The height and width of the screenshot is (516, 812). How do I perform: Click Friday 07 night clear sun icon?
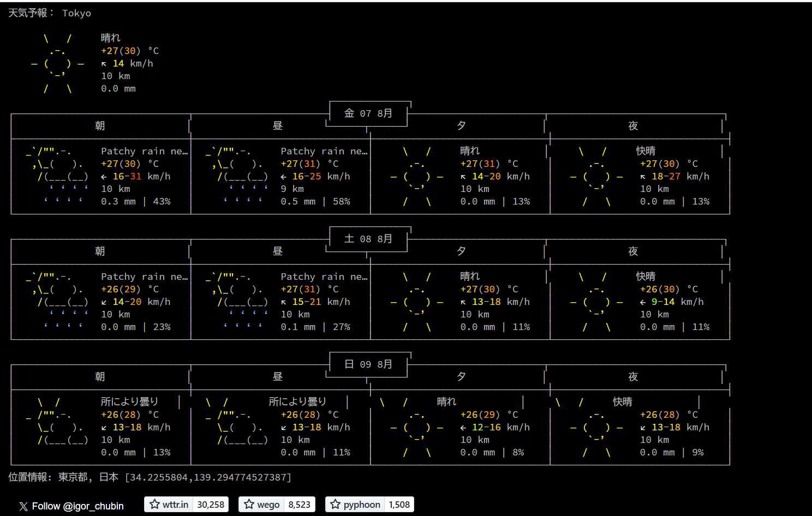[596, 176]
